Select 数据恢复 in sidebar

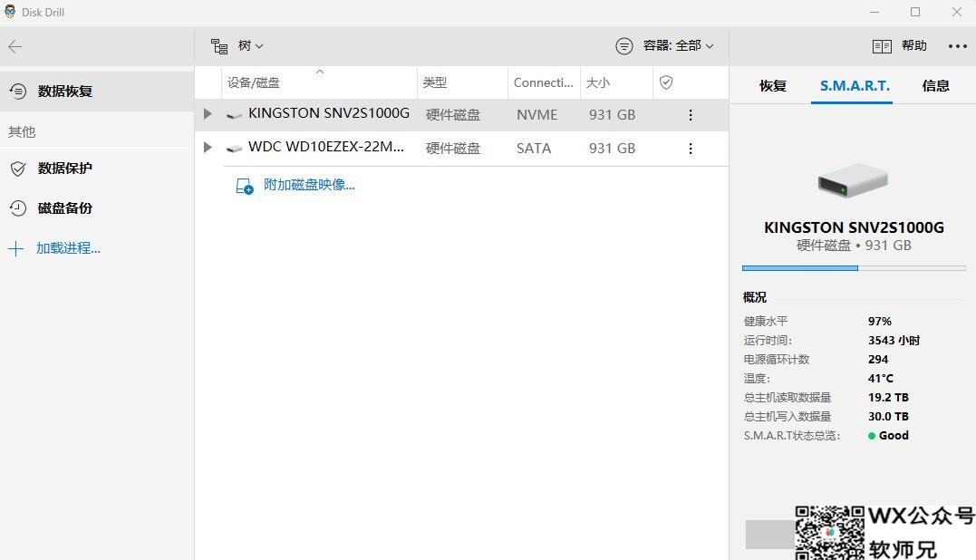pyautogui.click(x=97, y=92)
